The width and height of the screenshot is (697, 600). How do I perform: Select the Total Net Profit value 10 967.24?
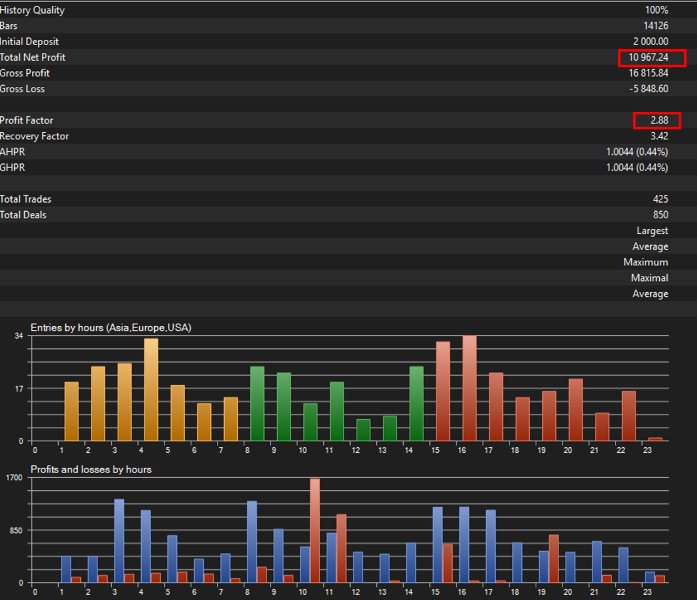point(649,57)
